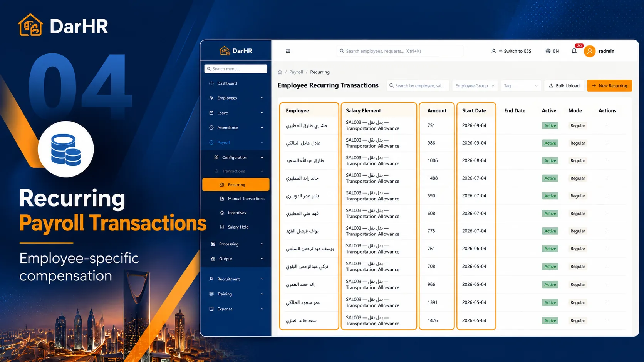Open actions menu for 590 amount row
This screenshot has width=644, height=362.
(x=607, y=196)
